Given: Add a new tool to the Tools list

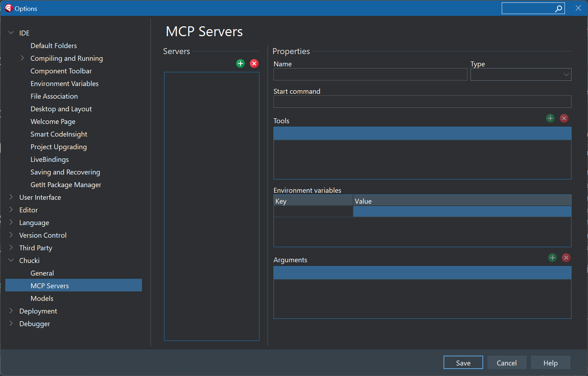Looking at the screenshot, I should point(550,118).
